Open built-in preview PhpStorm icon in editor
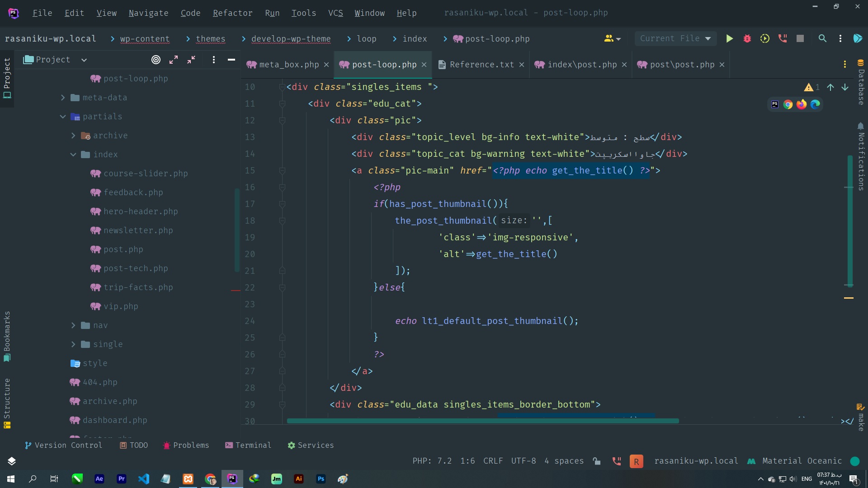The width and height of the screenshot is (868, 488). (x=775, y=104)
